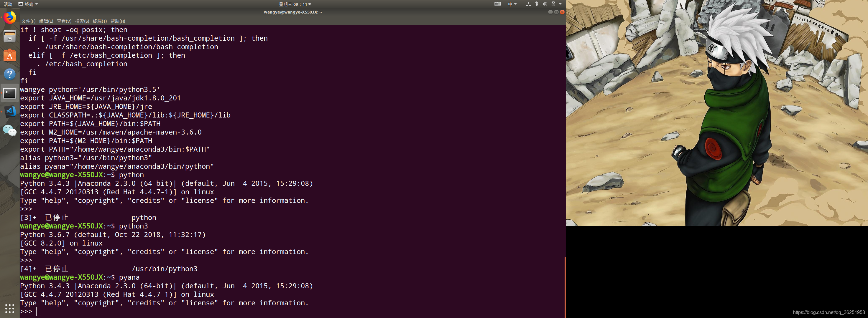
Task: Click the on-screen keyboard indicator icon
Action: [x=497, y=4]
